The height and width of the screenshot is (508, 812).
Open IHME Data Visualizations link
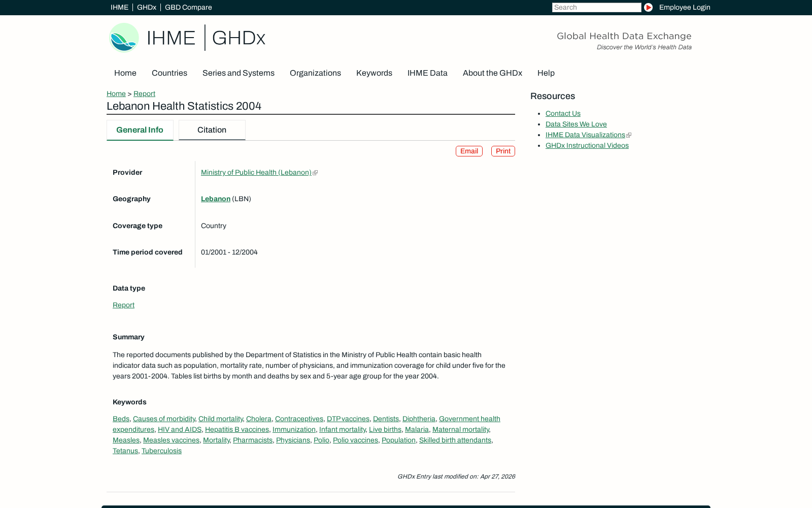tap(585, 135)
